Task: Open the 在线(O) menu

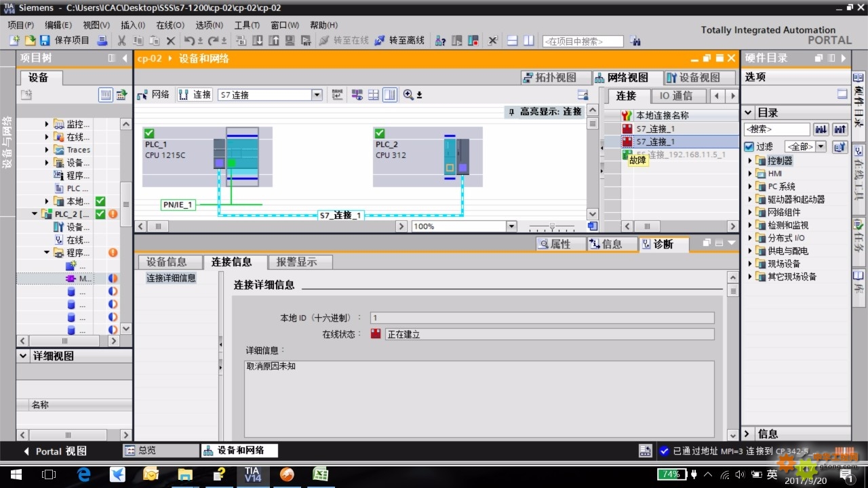Action: [x=170, y=25]
